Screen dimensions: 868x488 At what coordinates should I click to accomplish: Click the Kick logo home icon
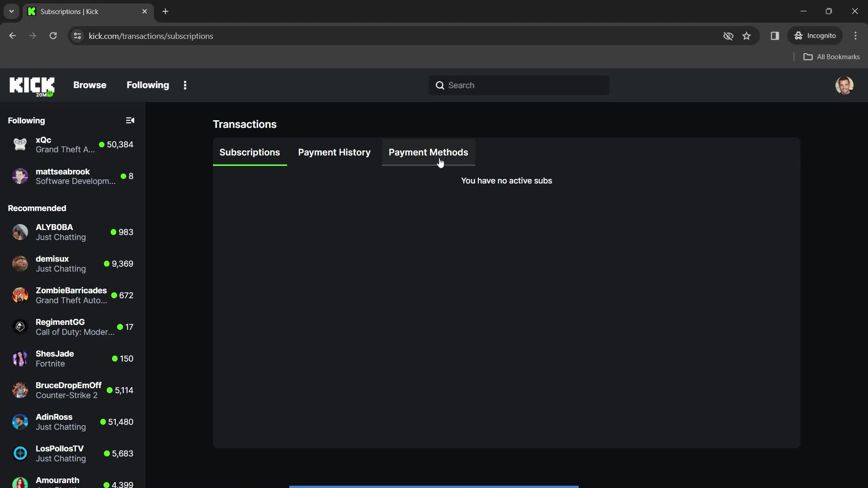point(31,85)
